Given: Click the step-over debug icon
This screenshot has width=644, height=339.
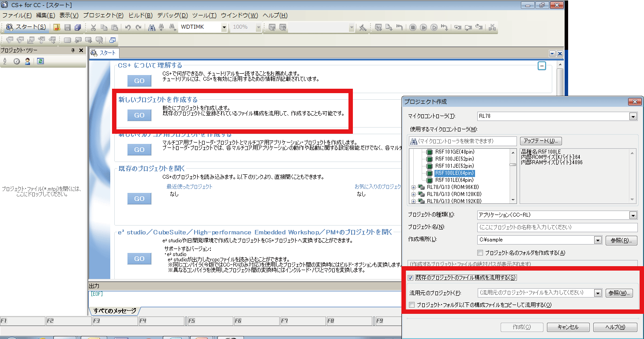Looking at the screenshot, I should click(469, 27).
